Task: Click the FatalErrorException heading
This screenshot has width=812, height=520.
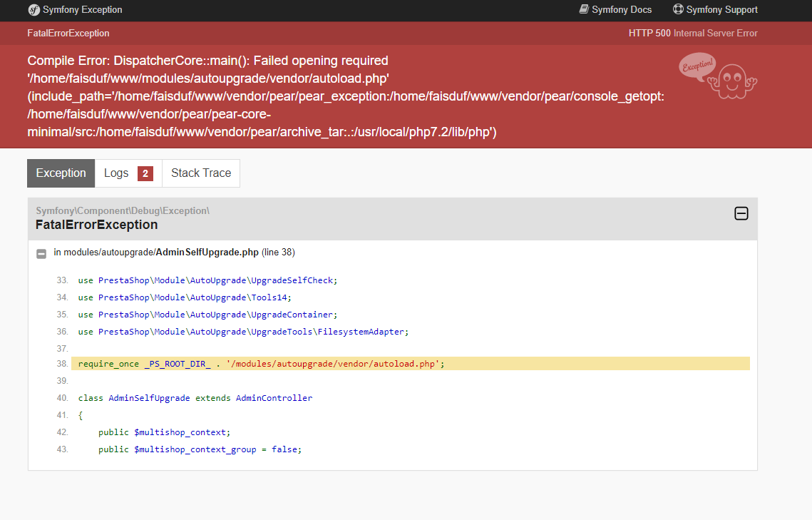Action: pos(97,225)
